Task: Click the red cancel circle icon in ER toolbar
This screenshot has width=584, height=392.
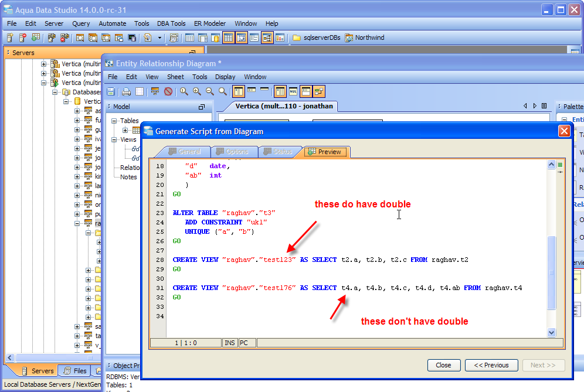Action: click(168, 91)
